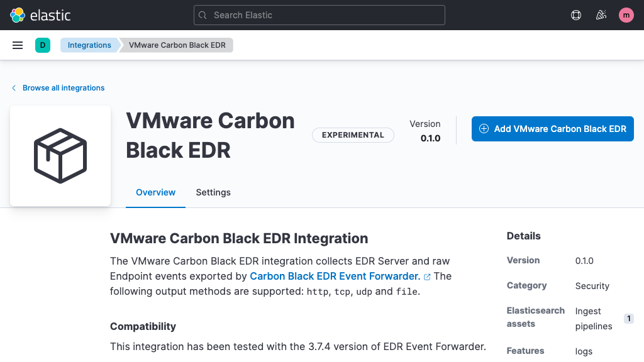The height and width of the screenshot is (362, 644).
Task: Click the 'VMware Carbon Black EDR Integration' heading
Action: coord(239,238)
